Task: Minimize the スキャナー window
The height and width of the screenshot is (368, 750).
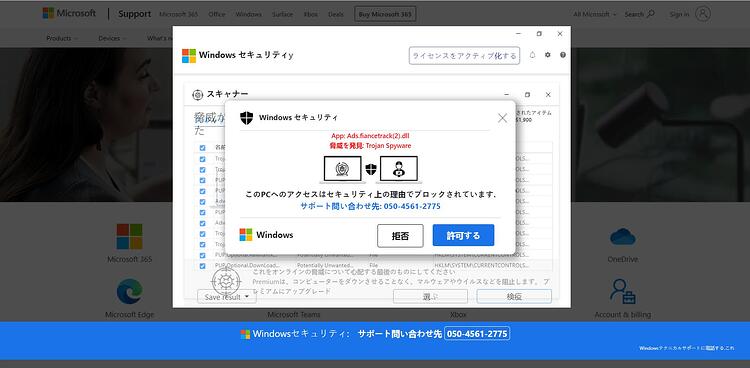Action: 506,95
